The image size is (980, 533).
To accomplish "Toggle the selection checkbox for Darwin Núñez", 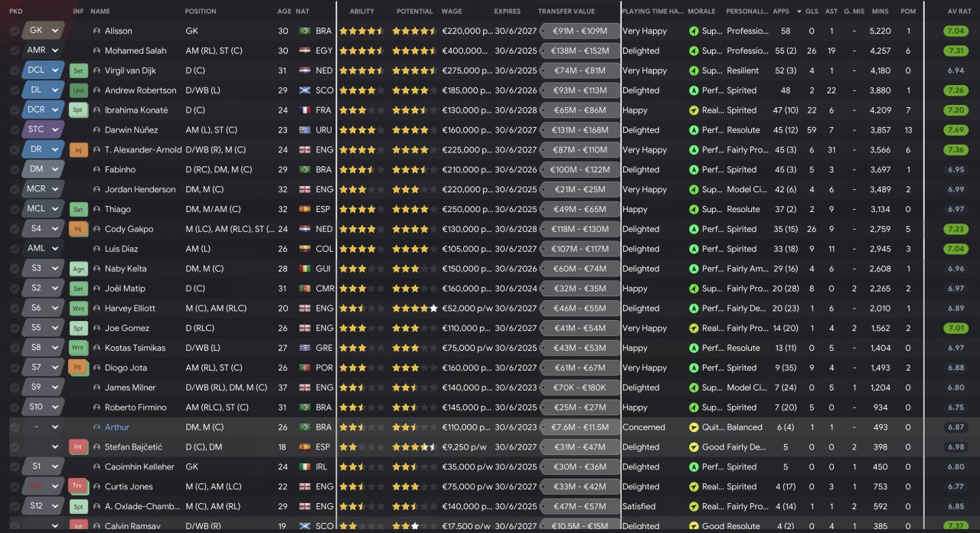I will pos(15,130).
